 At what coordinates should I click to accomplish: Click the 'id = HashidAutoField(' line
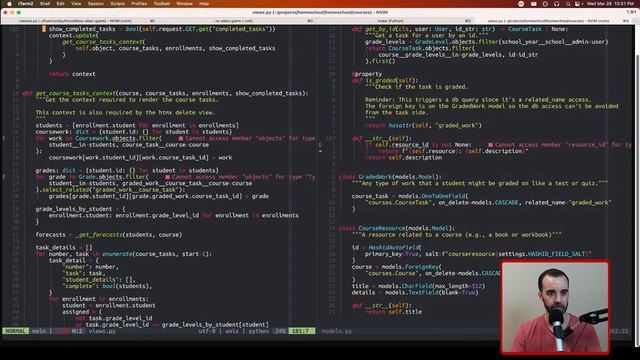[387, 247]
